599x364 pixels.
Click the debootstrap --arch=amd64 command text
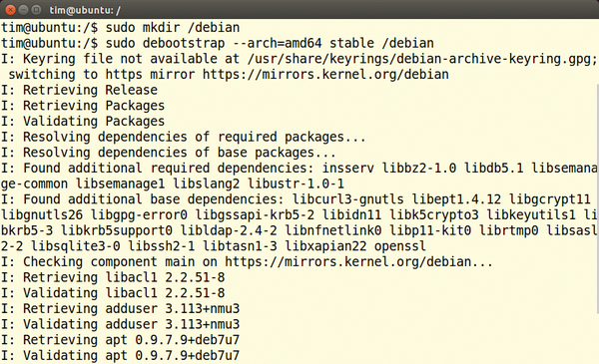232,43
